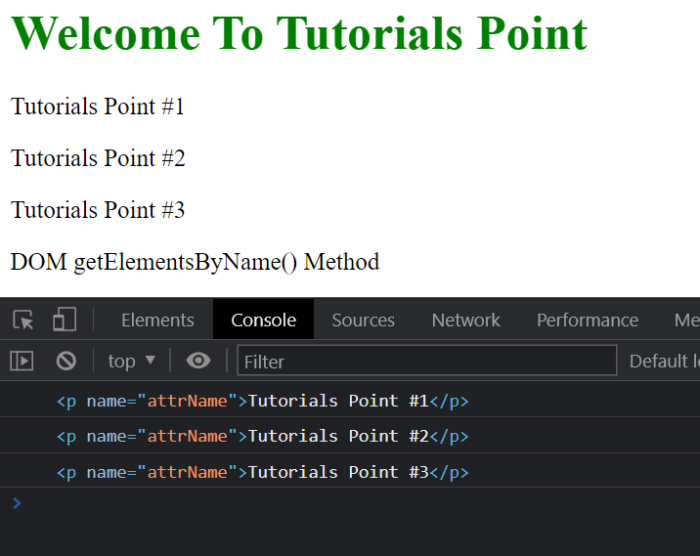
Task: Open the top context dropdown
Action: (131, 361)
